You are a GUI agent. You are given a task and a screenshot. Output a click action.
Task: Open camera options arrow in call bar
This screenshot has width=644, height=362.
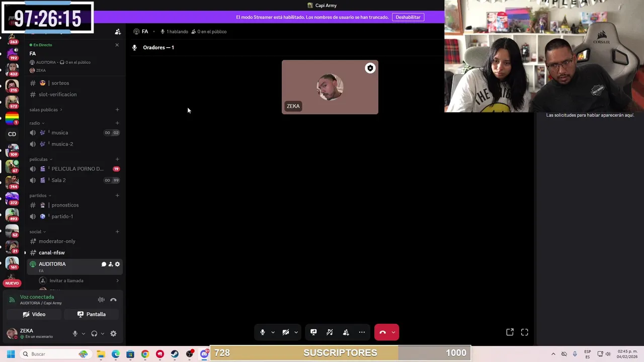296,332
